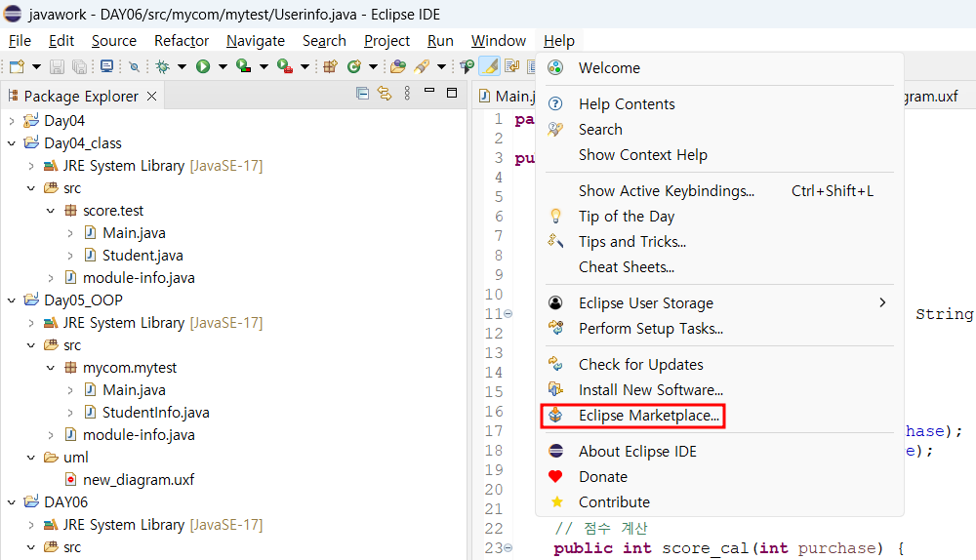Open the Window menu
Viewport: 976px width, 560px height.
pos(499,41)
